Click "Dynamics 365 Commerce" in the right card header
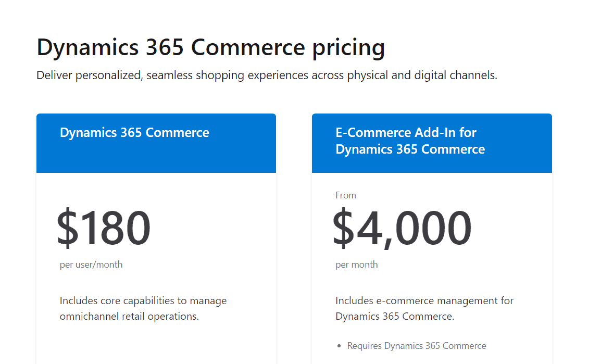This screenshot has width=601, height=364. click(x=410, y=149)
